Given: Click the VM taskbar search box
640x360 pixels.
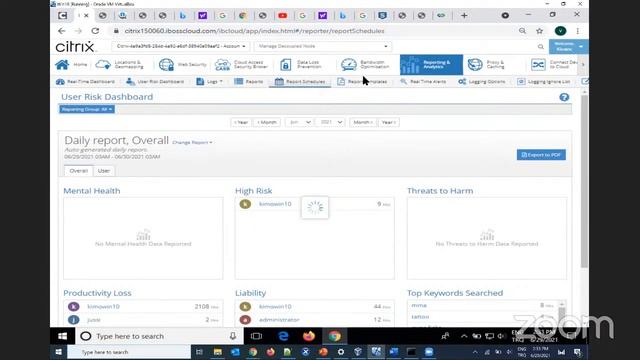Looking at the screenshot, I should 159,336.
